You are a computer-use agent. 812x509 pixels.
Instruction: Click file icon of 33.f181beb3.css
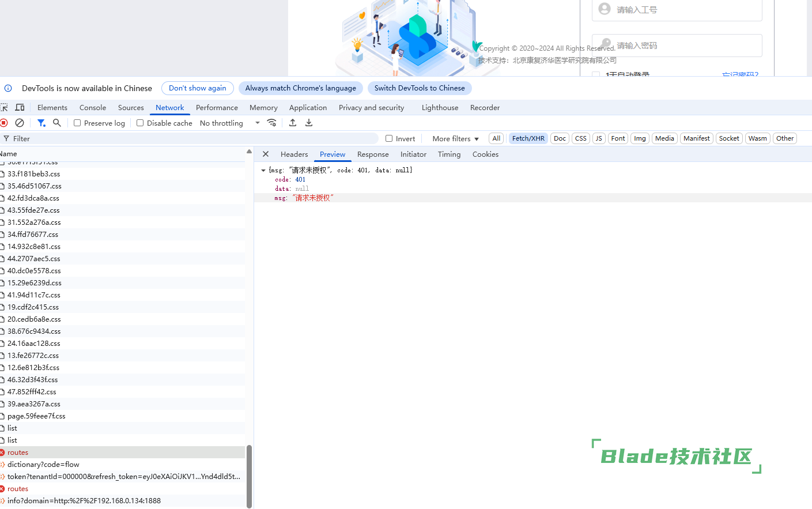(2, 174)
